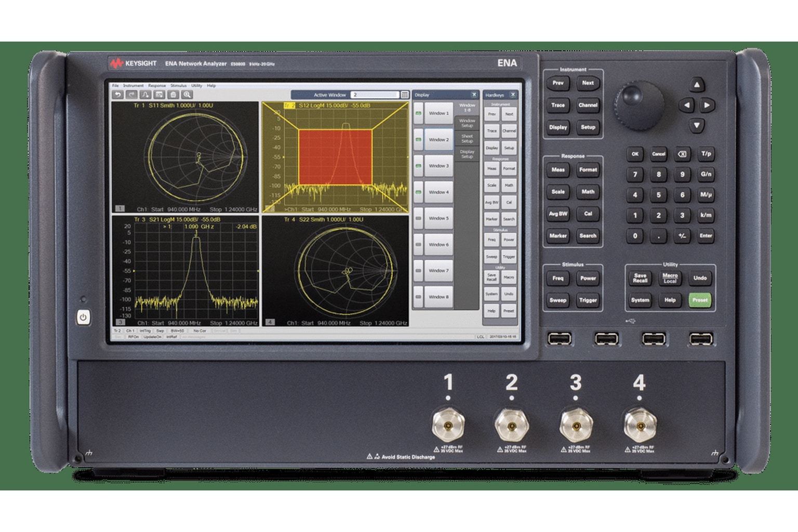The height and width of the screenshot is (532, 798).
Task: Select the Tr 3 S21 LogM trace window
Action: pyautogui.click(x=185, y=271)
